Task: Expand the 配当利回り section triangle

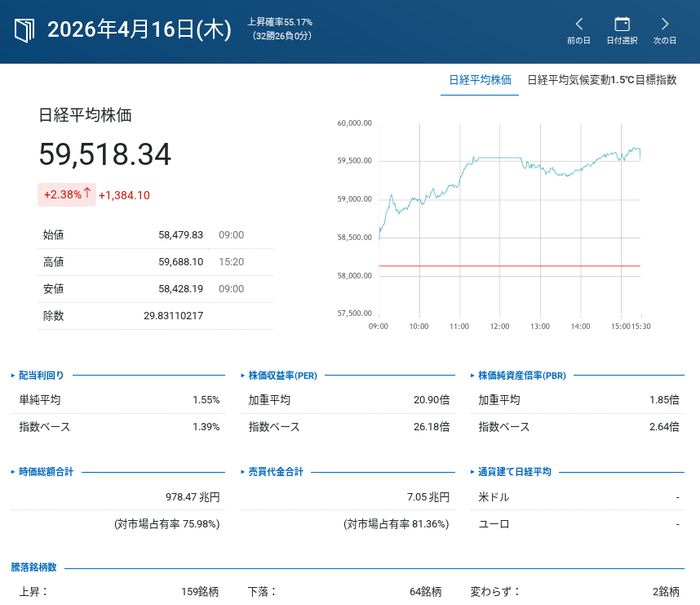Action: pyautogui.click(x=13, y=376)
